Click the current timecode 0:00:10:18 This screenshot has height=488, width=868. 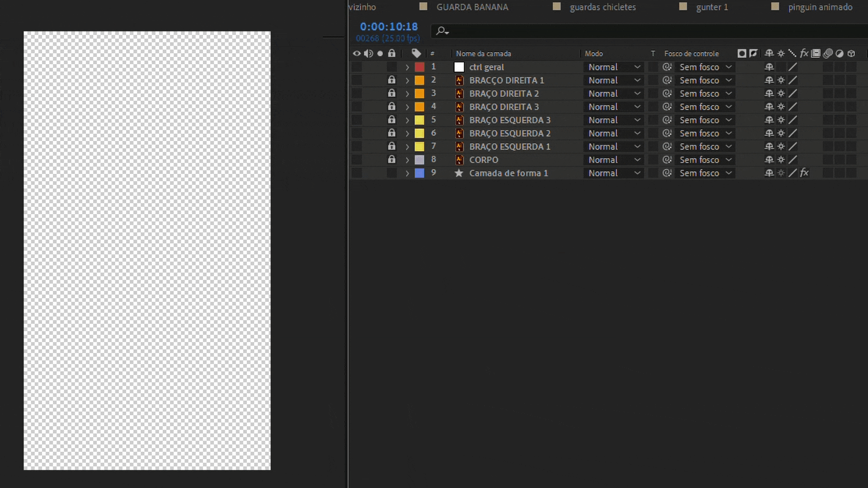pyautogui.click(x=389, y=27)
